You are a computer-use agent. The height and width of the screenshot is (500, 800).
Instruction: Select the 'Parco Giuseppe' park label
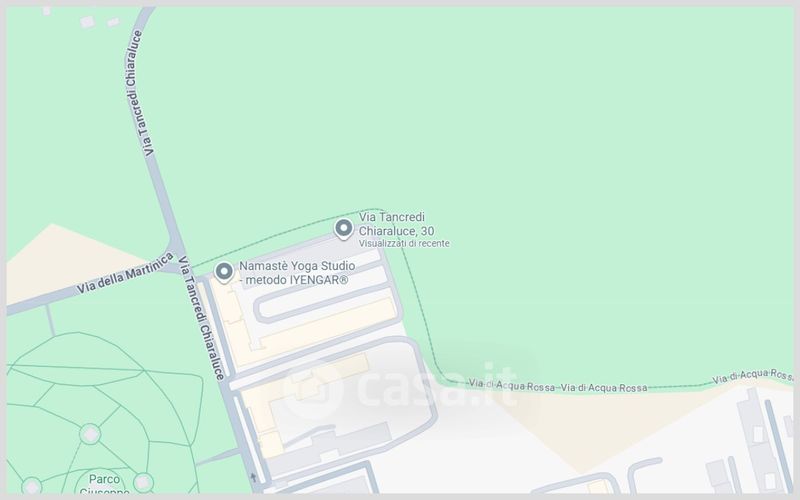tap(105, 485)
